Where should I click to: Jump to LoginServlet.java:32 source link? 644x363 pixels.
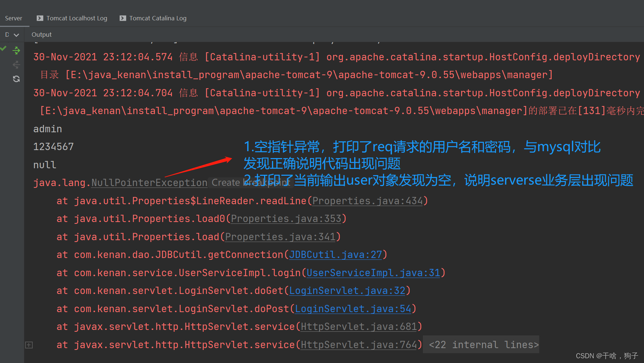tap(347, 290)
